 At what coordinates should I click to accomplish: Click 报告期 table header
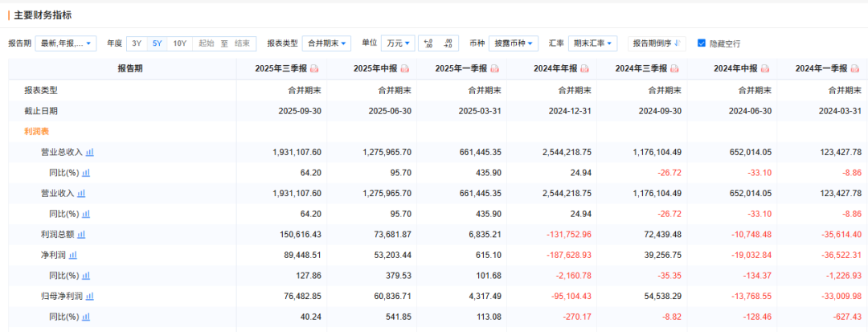pos(129,68)
